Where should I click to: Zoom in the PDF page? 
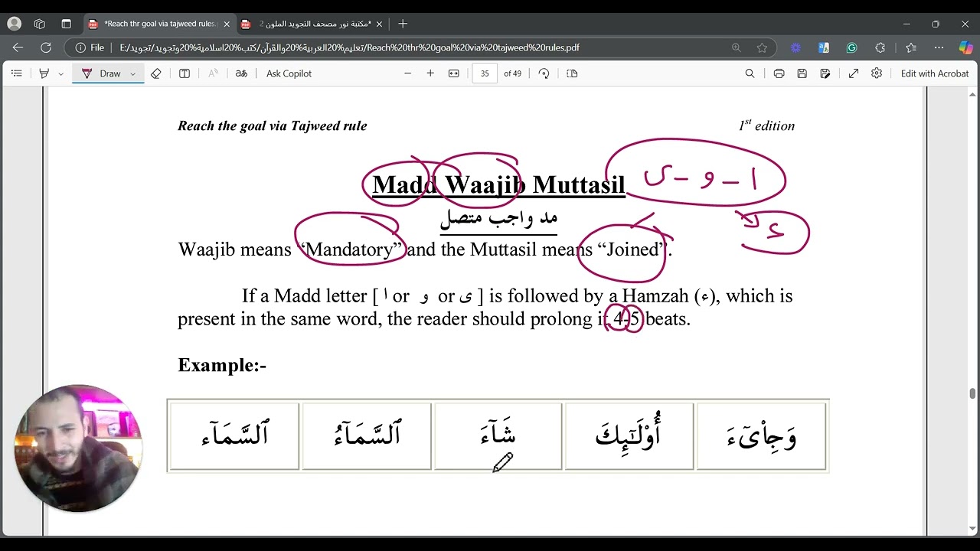430,73
